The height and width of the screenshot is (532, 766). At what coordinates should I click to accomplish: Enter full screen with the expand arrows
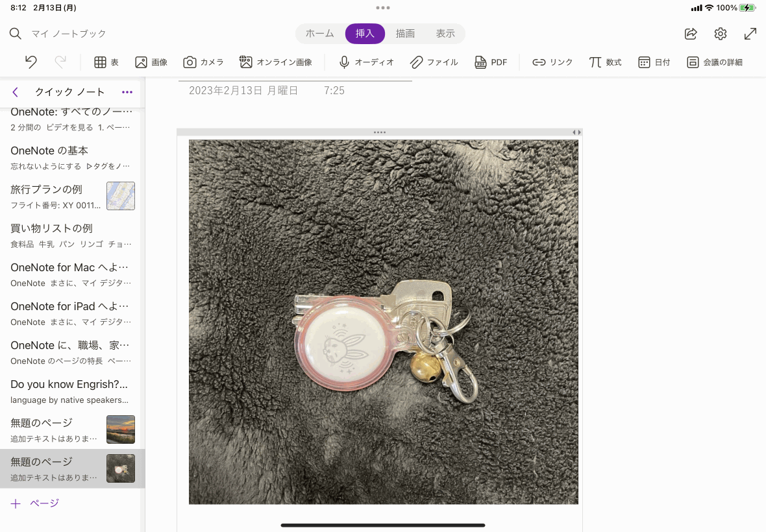point(750,34)
